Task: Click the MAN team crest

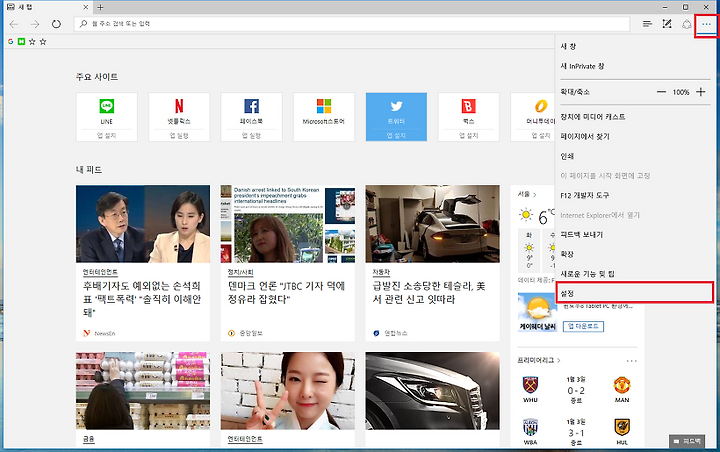Action: 622,385
